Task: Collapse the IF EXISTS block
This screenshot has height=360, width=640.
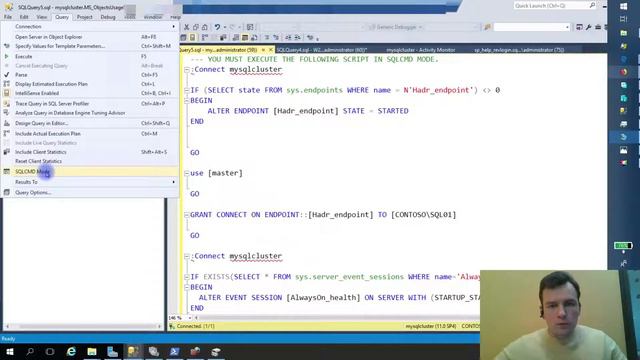Action: tap(187, 277)
